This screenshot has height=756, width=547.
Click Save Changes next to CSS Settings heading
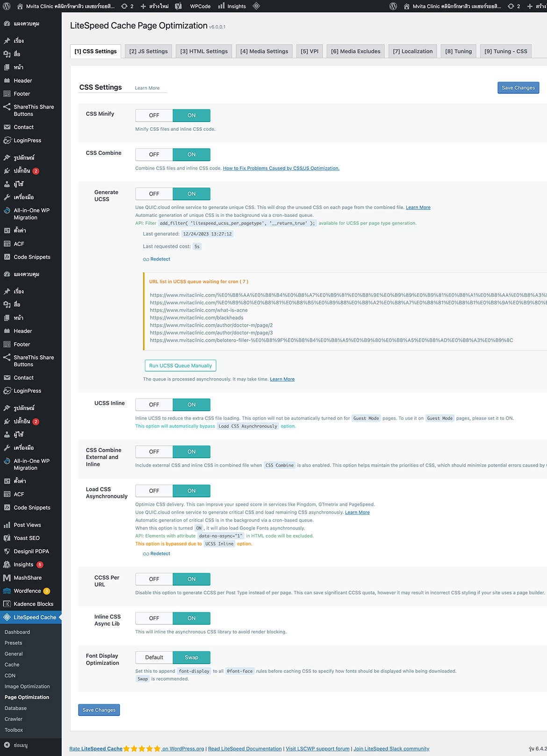point(518,88)
